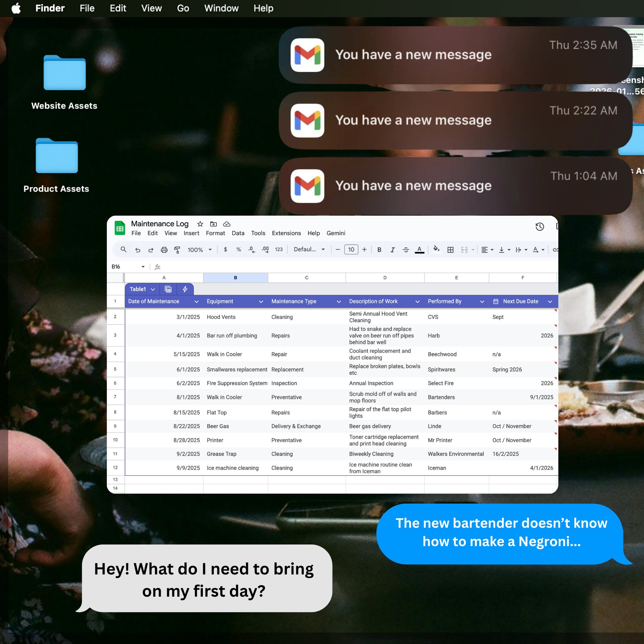Open the zoom 100% dropdown

click(200, 250)
